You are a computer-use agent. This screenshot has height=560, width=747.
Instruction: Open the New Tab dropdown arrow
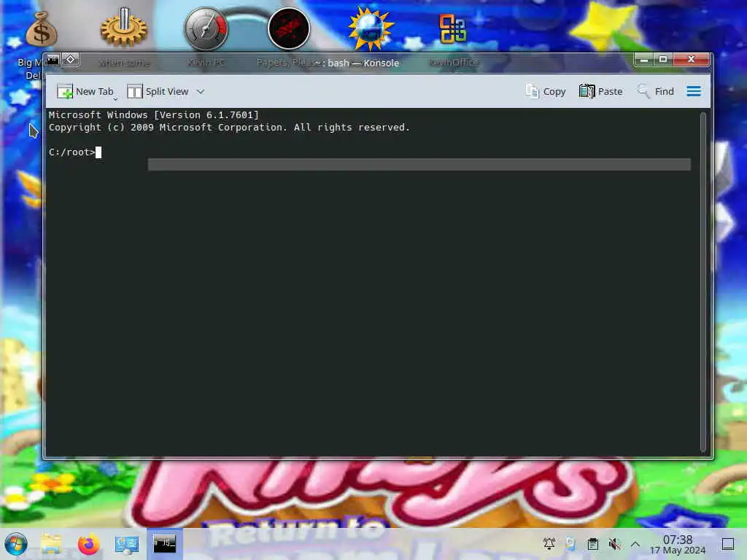click(x=115, y=98)
